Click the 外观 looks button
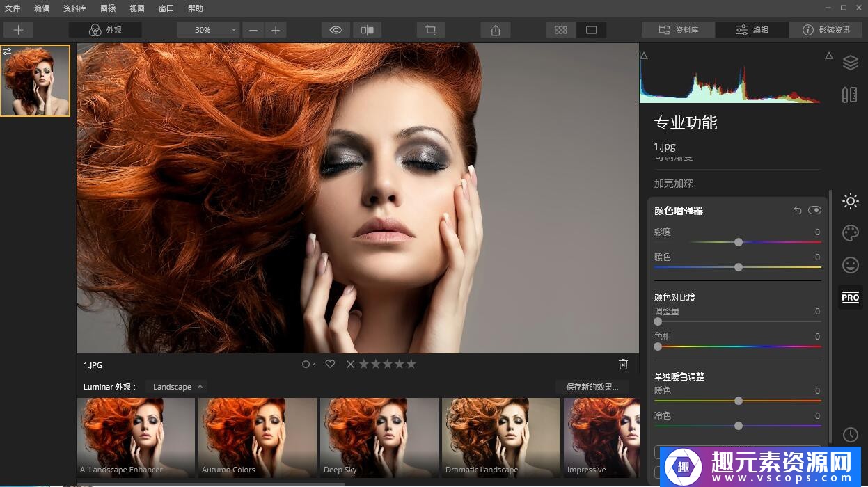This screenshot has height=487, width=868. 105,30
